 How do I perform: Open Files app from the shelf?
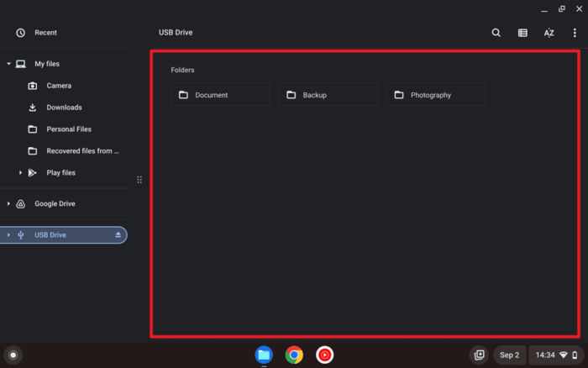(264, 355)
